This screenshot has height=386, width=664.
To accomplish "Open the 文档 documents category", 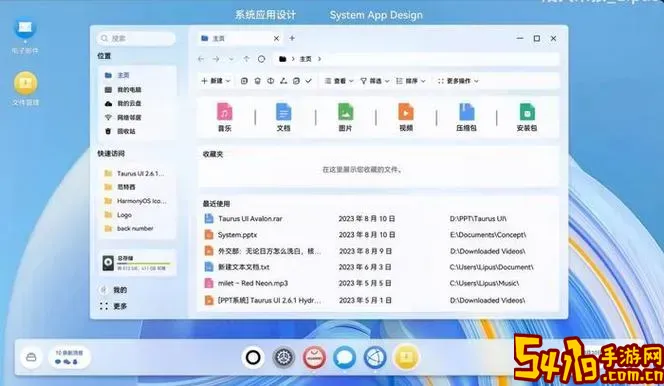I will click(x=283, y=117).
